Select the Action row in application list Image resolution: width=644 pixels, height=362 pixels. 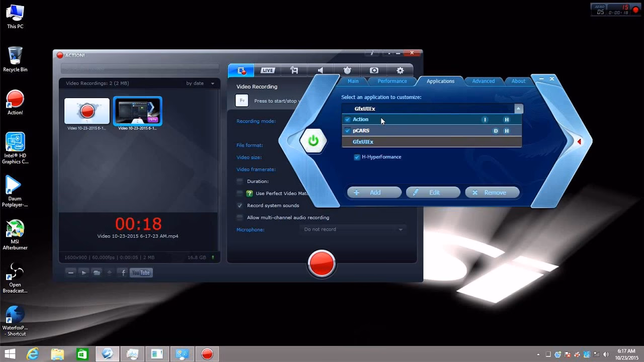click(x=432, y=120)
